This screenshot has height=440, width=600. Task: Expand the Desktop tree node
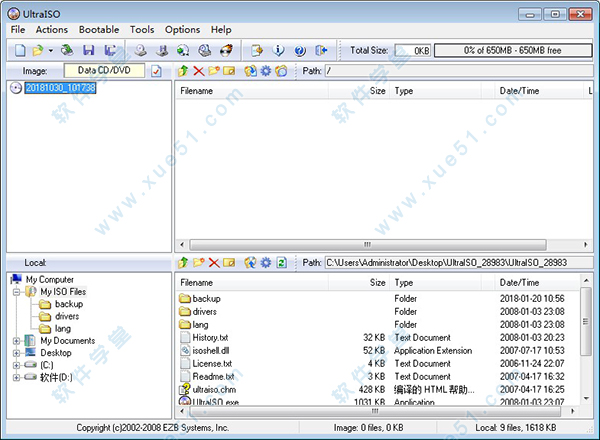pos(17,353)
